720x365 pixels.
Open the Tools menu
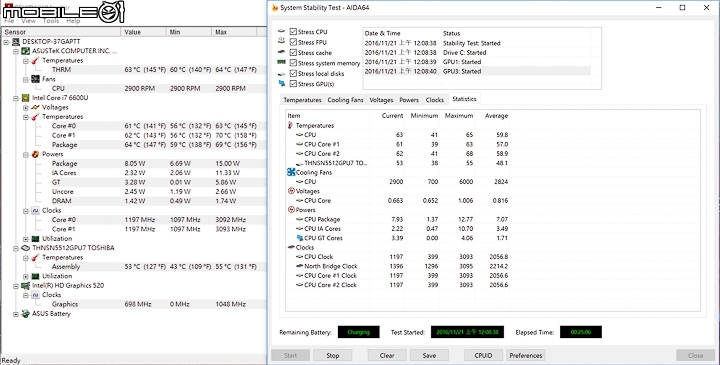pyautogui.click(x=51, y=21)
